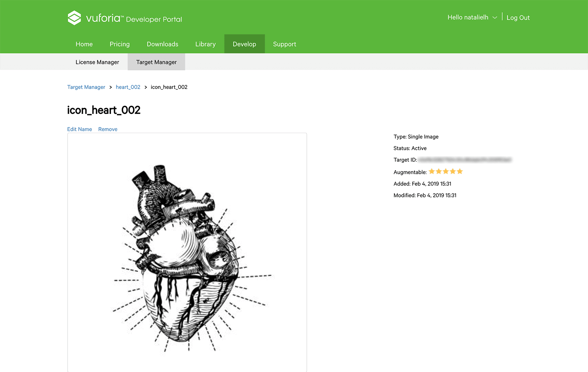The image size is (588, 372).
Task: Open the Support menu item
Action: (284, 44)
